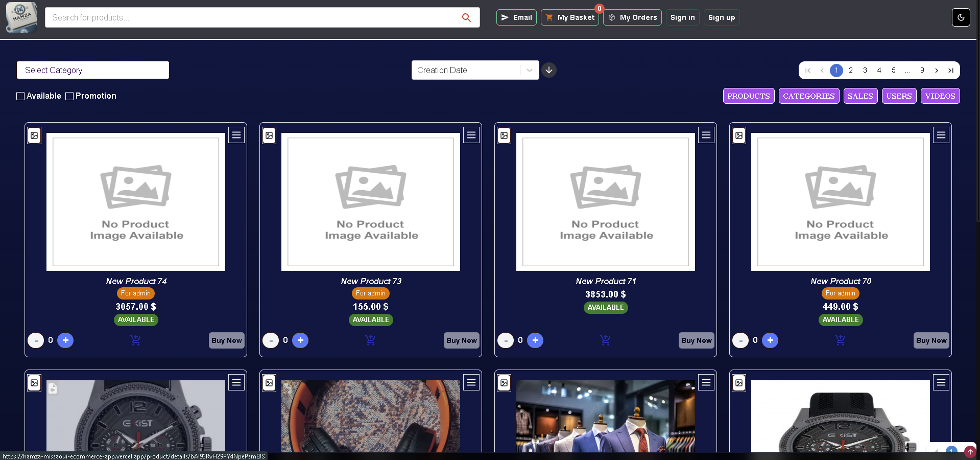Add New Product 71 to cart icon

pos(605,340)
